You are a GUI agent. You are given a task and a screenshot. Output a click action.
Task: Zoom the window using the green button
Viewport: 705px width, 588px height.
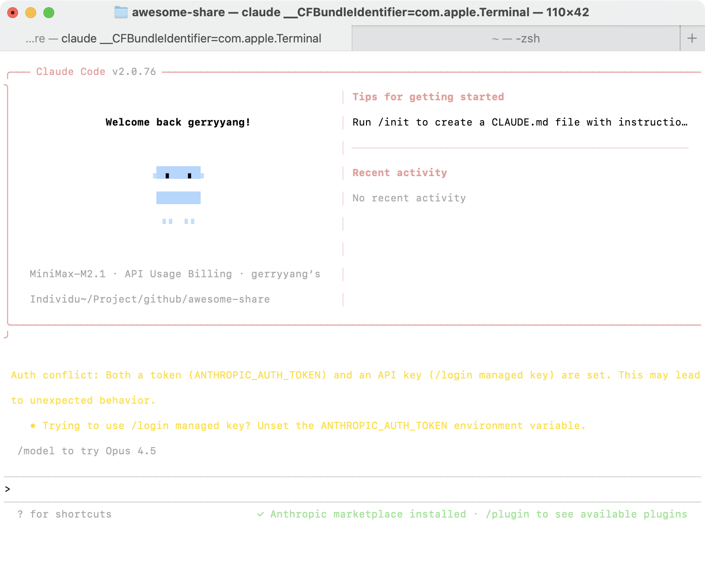coord(49,13)
